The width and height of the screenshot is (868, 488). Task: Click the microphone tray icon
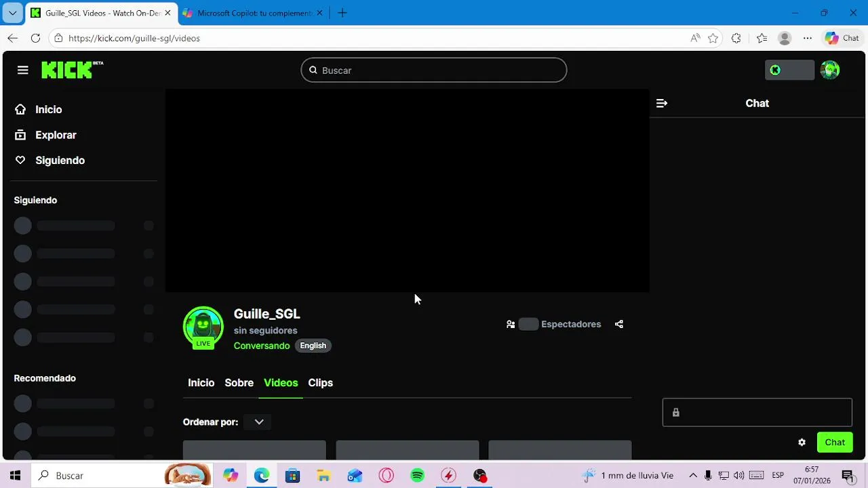(x=708, y=476)
